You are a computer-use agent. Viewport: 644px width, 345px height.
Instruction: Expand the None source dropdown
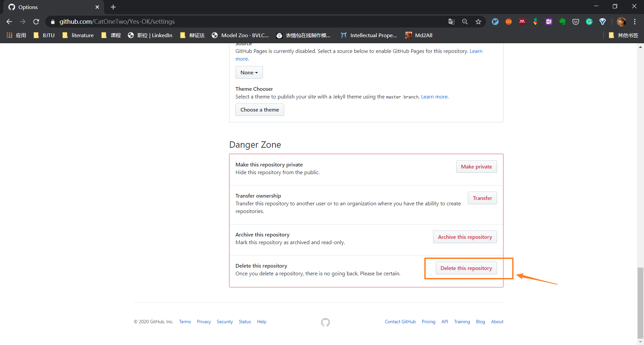249,73
